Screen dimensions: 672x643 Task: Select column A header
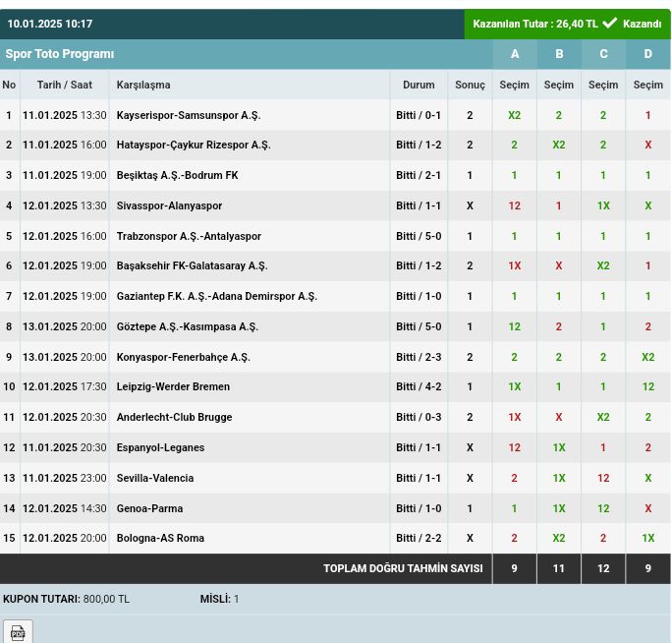(514, 54)
